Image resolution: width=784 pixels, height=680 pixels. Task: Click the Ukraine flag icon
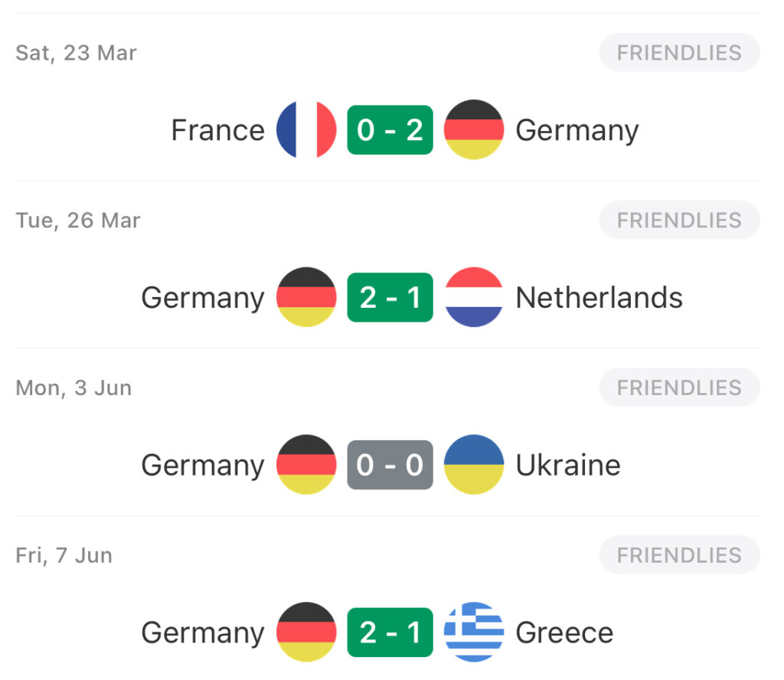474,465
